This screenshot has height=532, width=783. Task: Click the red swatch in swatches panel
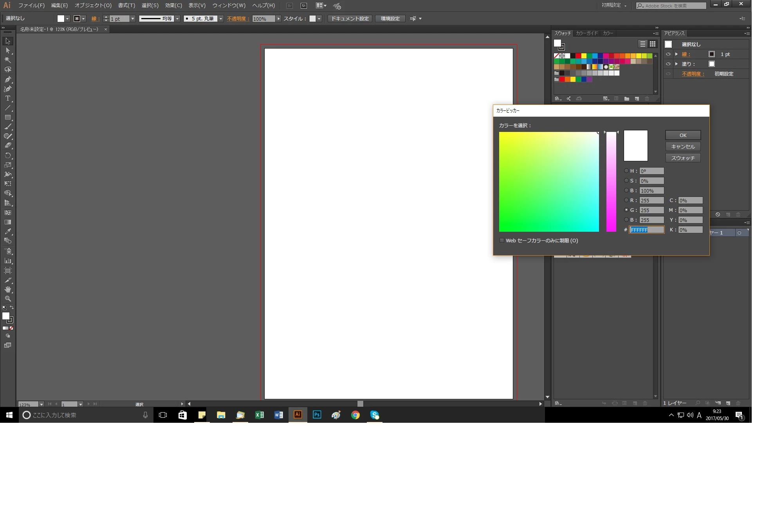click(x=578, y=56)
